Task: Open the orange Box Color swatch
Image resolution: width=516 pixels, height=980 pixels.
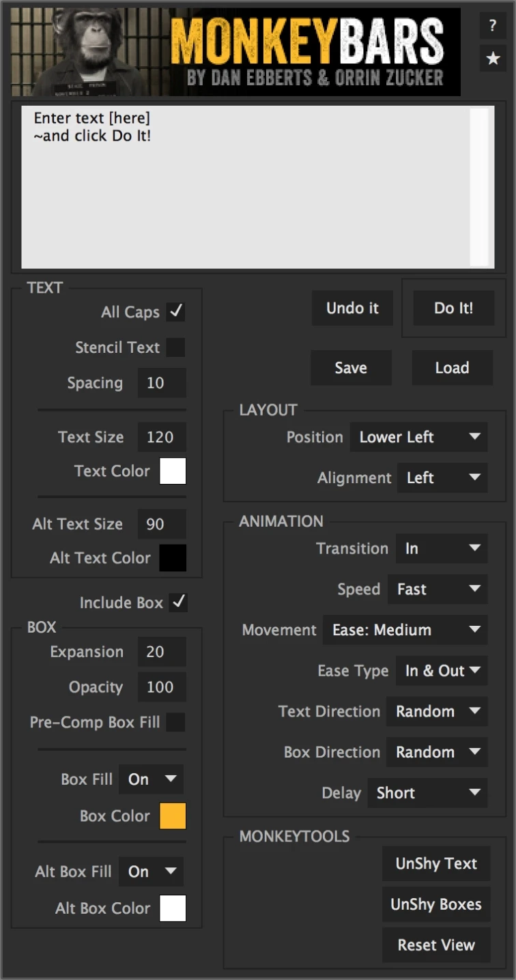Action: click(173, 816)
